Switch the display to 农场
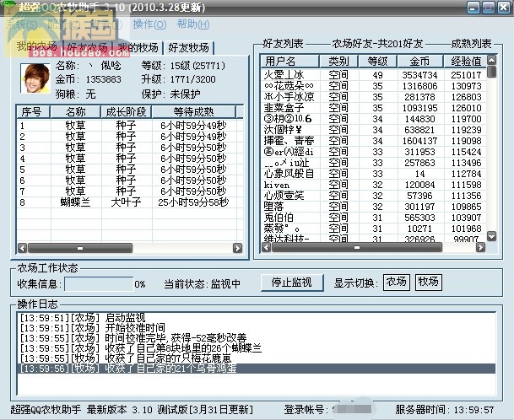 click(397, 282)
